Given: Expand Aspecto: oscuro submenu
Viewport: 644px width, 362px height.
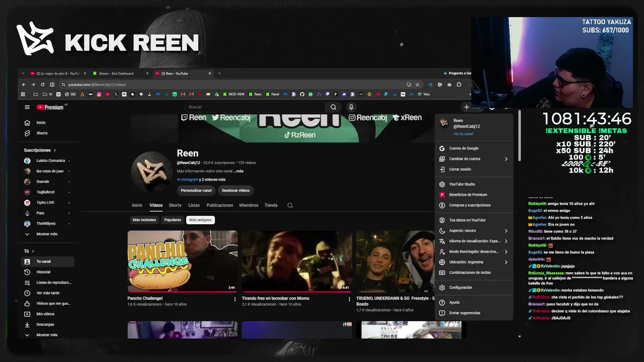Looking at the screenshot, I should coord(473,231).
